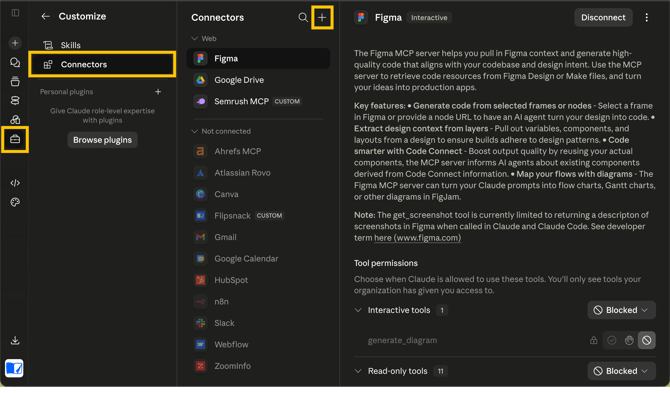Select Semrush MCP connector

click(258, 101)
